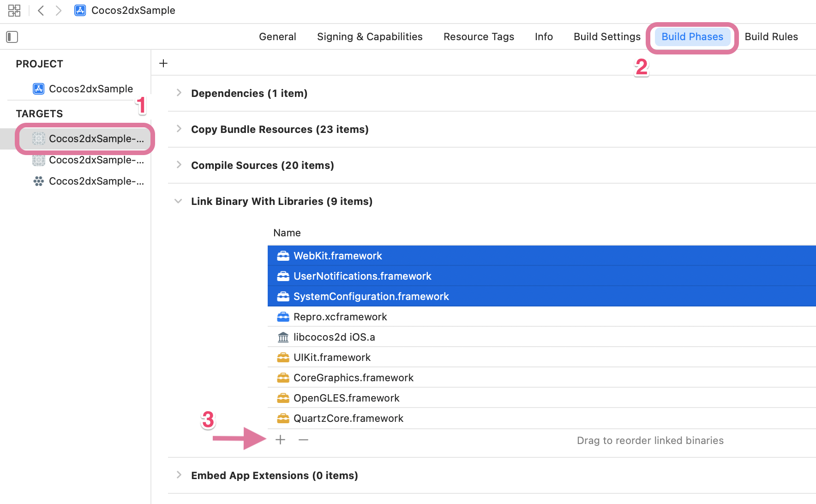Click the SystemConfiguration.framework toolbox icon
This screenshot has height=504, width=816.
click(283, 296)
